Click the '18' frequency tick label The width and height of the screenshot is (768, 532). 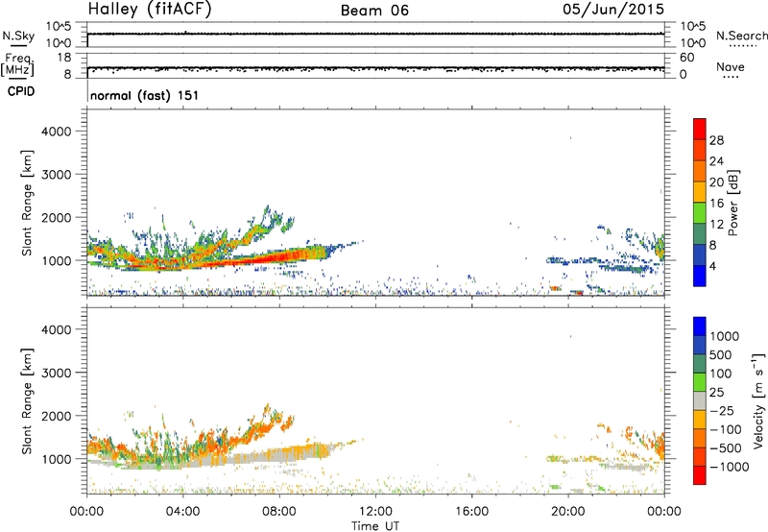[x=64, y=58]
